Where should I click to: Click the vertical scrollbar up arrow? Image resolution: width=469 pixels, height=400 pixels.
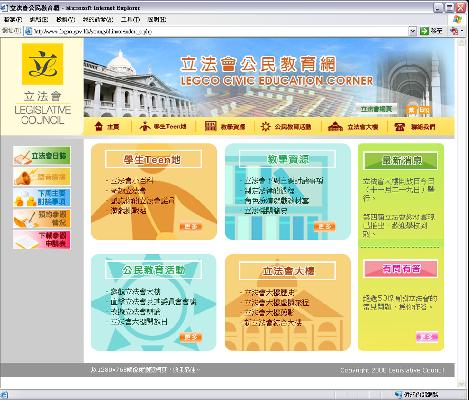click(x=462, y=42)
